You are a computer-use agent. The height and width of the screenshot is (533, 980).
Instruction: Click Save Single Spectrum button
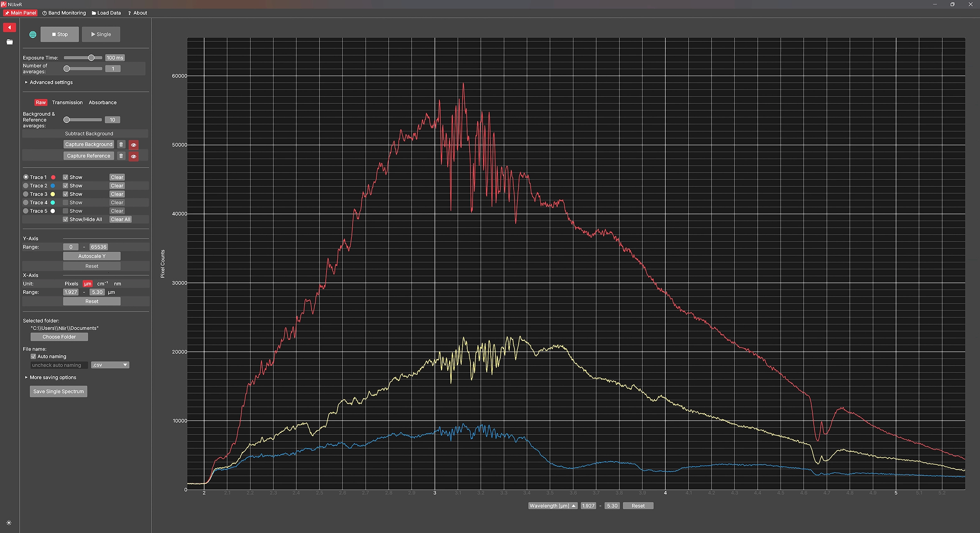pos(59,392)
